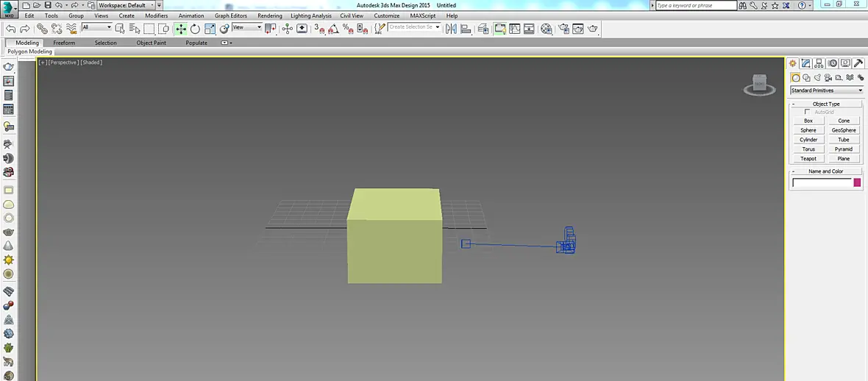Open the pink object color swatch

tap(857, 182)
